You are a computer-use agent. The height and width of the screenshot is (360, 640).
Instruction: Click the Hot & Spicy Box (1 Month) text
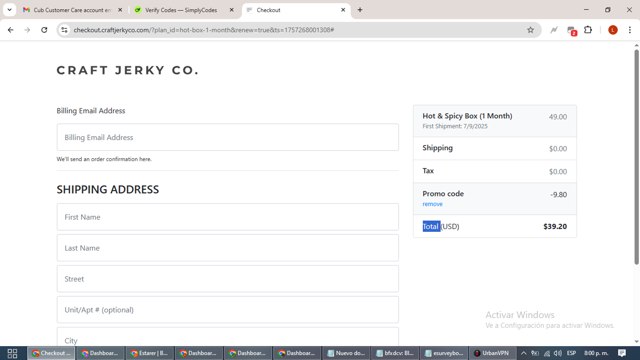pos(467,116)
